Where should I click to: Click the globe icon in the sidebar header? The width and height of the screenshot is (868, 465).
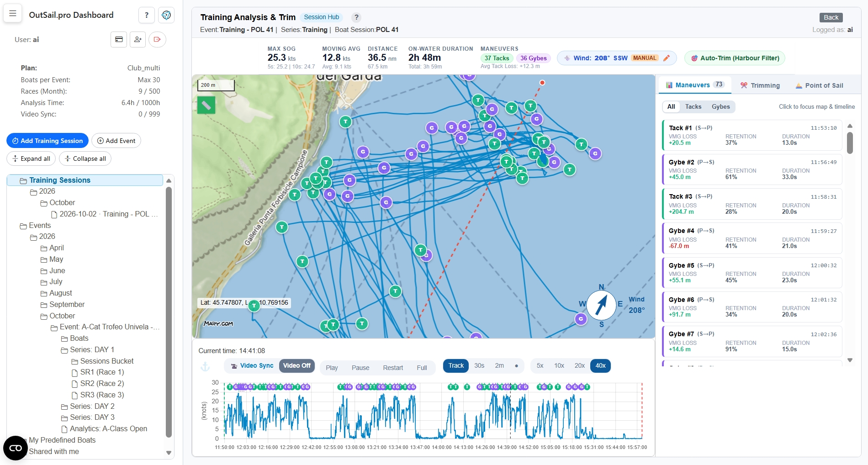[166, 15]
